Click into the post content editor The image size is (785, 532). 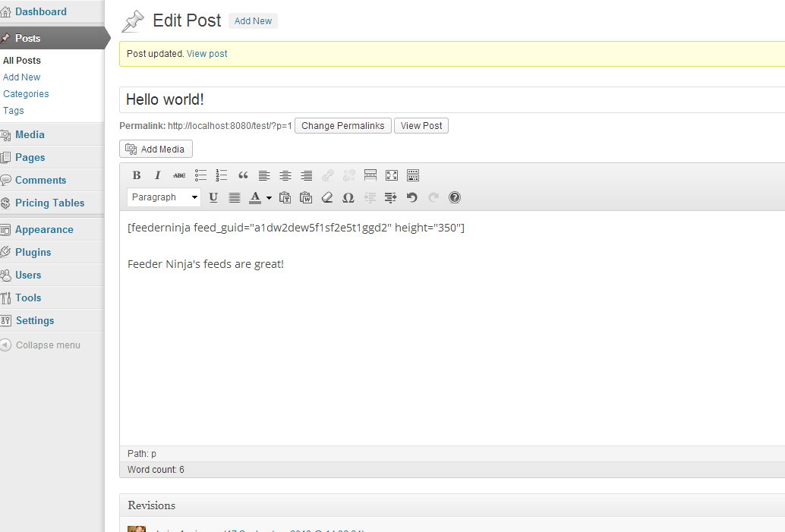[x=452, y=328]
